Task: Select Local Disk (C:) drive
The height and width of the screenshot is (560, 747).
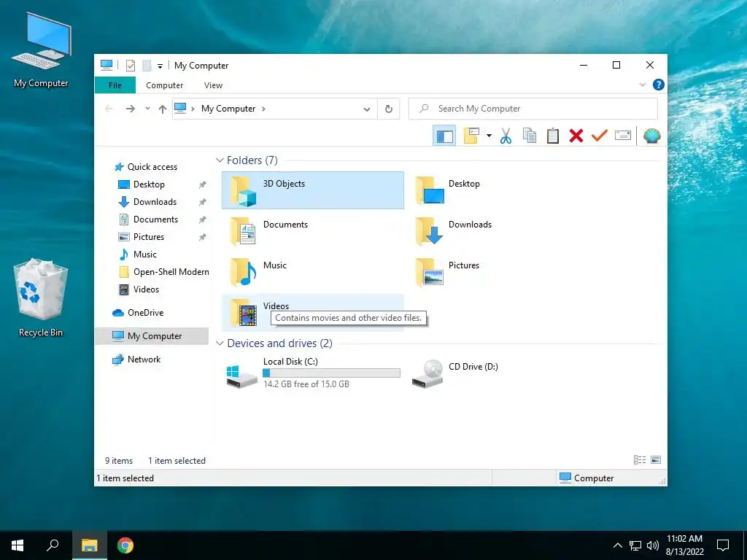Action: click(x=313, y=373)
